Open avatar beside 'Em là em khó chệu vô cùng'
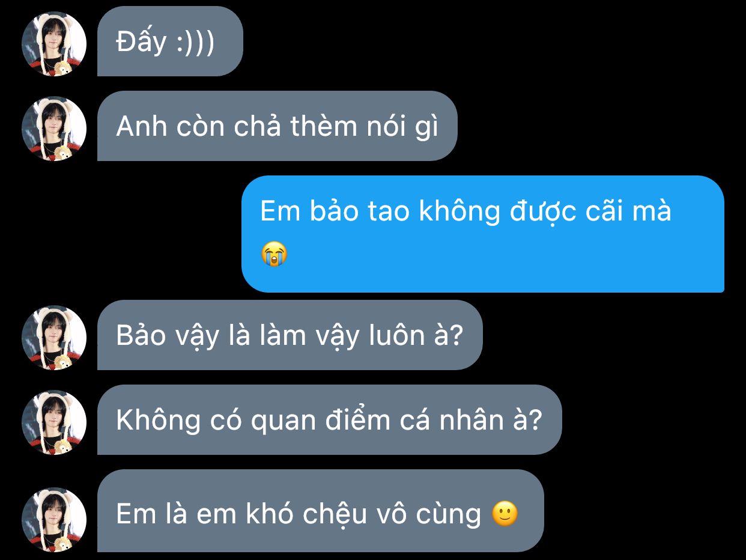 (x=54, y=520)
